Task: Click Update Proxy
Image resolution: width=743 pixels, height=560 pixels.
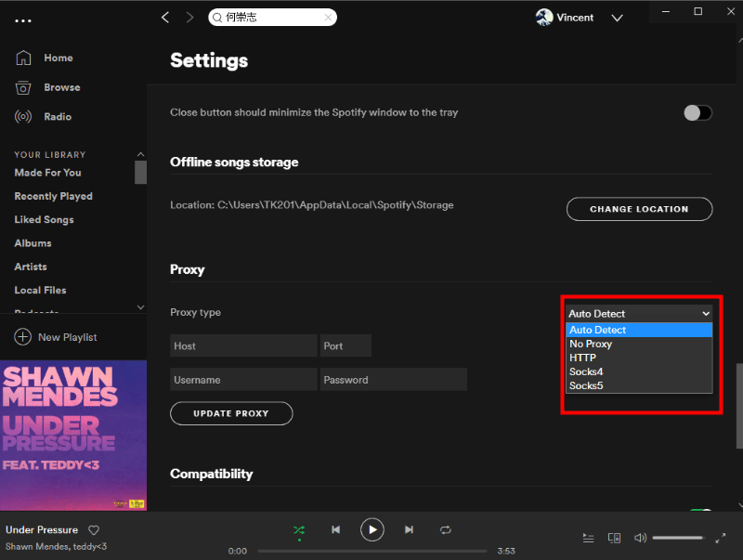Action: click(x=231, y=413)
